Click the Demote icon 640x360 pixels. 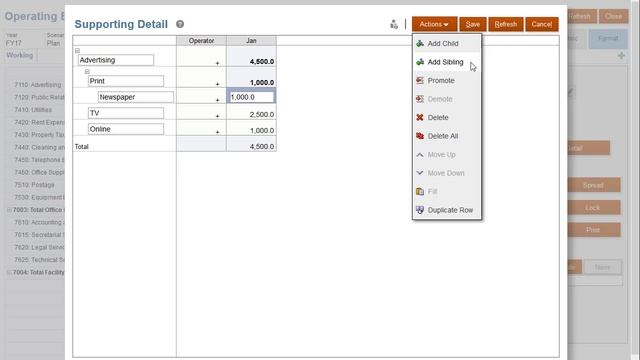pos(420,99)
